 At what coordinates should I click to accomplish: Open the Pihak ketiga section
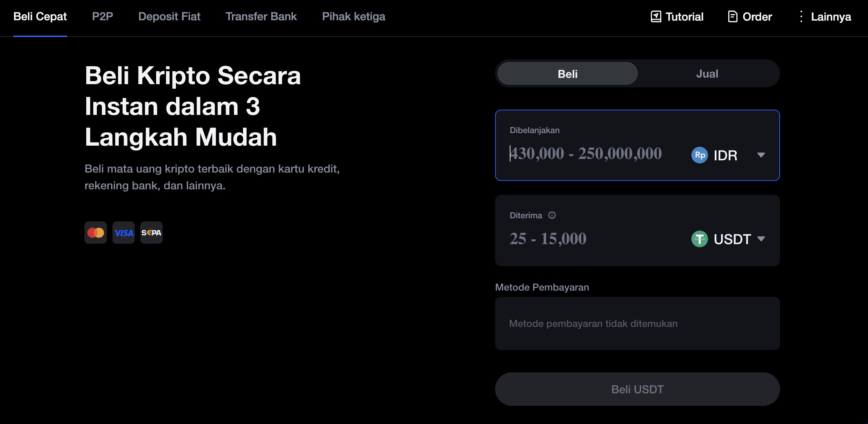[x=354, y=16]
